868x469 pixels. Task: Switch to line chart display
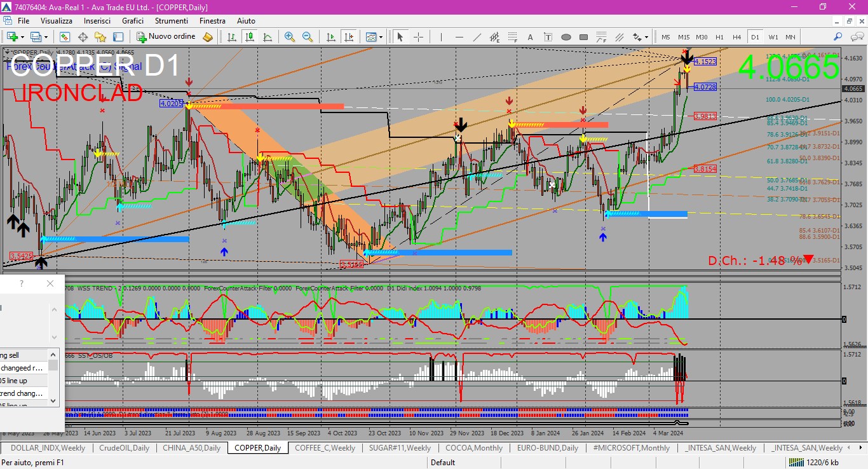point(267,37)
